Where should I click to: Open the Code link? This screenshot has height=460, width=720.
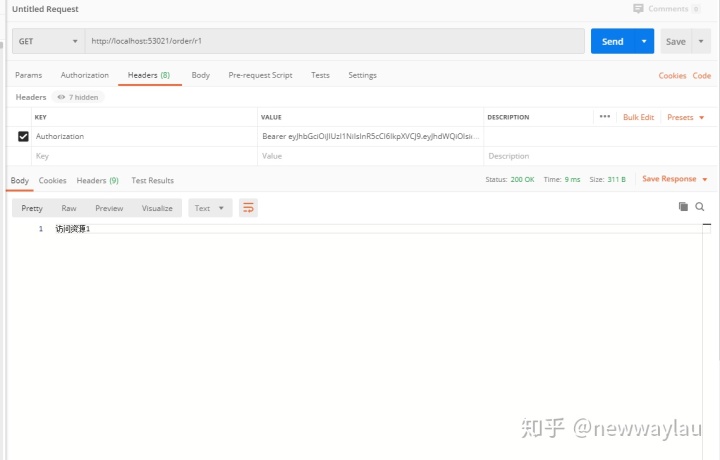click(702, 76)
